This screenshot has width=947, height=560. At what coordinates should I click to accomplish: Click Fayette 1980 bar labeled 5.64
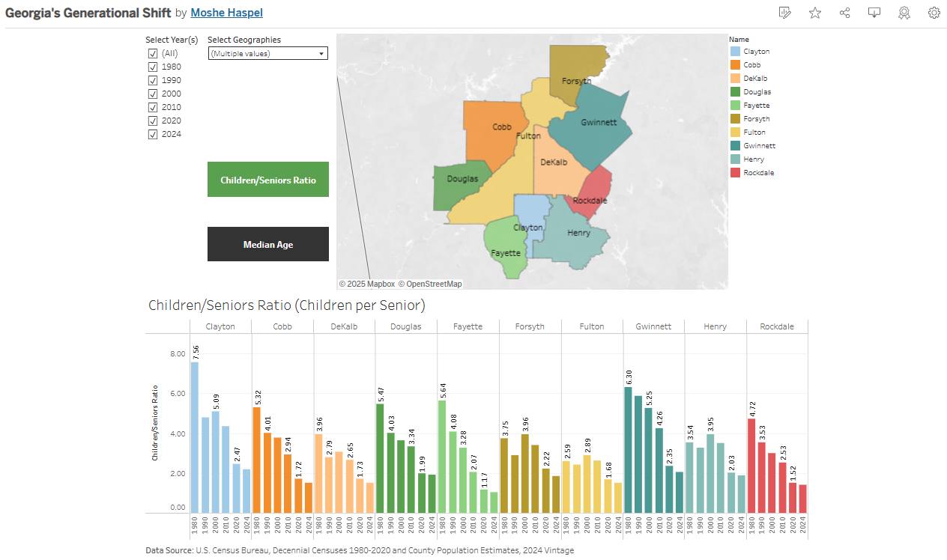point(442,457)
